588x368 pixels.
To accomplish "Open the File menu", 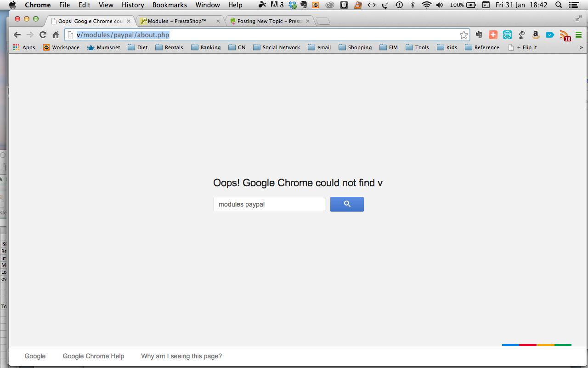I will pos(64,5).
